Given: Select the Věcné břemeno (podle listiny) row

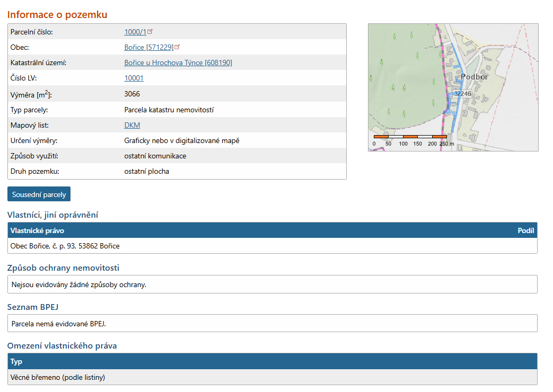Looking at the screenshot, I should (x=58, y=377).
